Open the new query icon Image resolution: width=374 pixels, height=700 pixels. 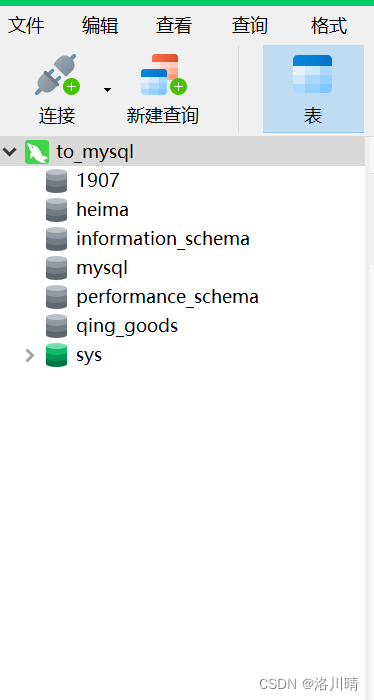coord(163,75)
